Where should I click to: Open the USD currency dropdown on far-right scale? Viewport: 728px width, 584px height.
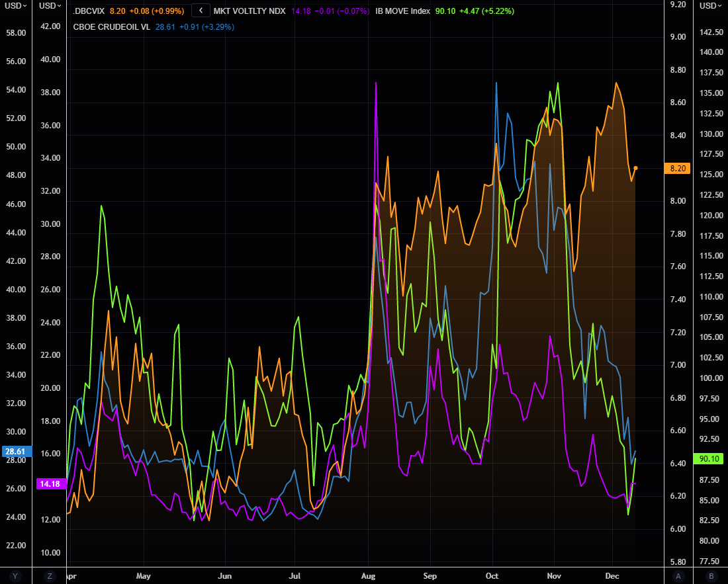(x=709, y=6)
